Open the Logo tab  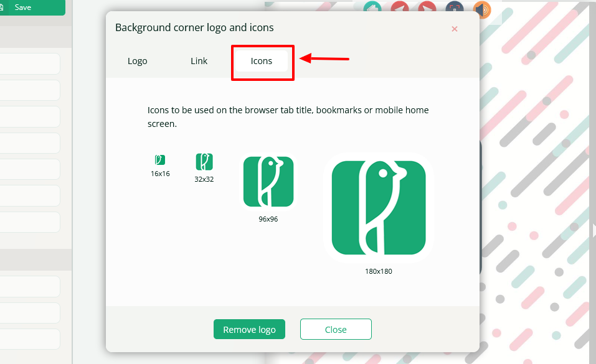click(137, 61)
